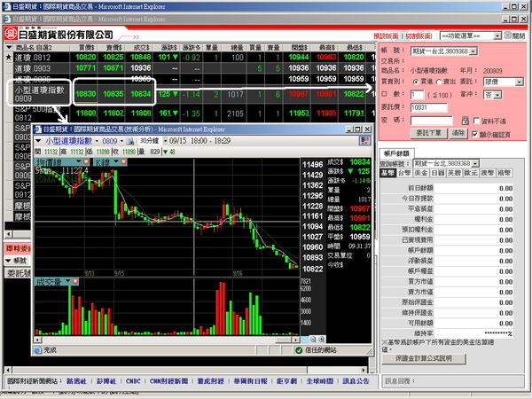Select the 英鎊 currency tab
Viewport: 532px width, 399px height.
tap(454, 173)
